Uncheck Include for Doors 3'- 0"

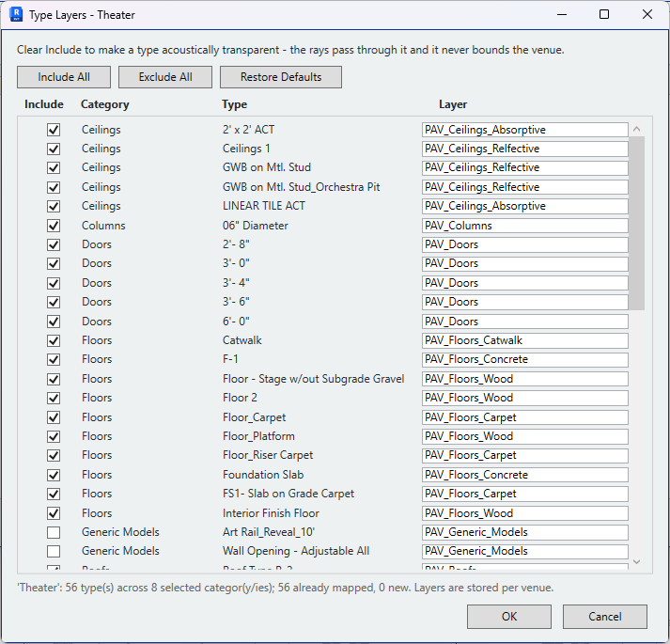click(x=54, y=263)
